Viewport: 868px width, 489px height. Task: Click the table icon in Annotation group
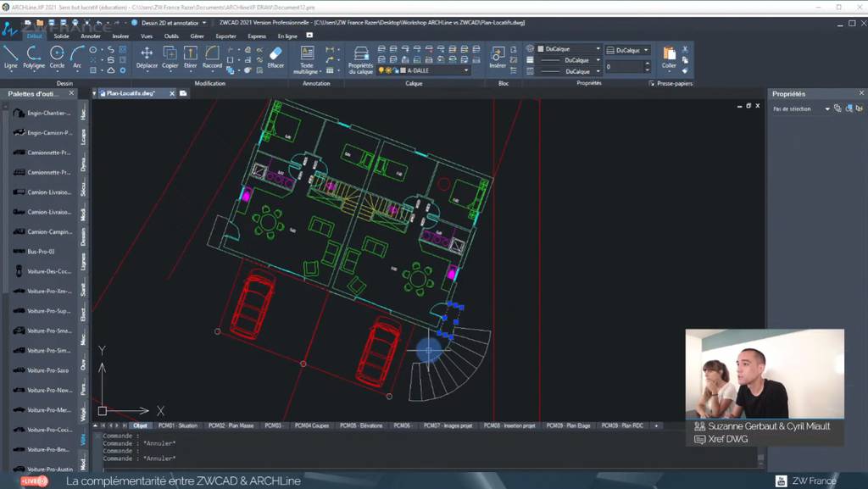(330, 70)
